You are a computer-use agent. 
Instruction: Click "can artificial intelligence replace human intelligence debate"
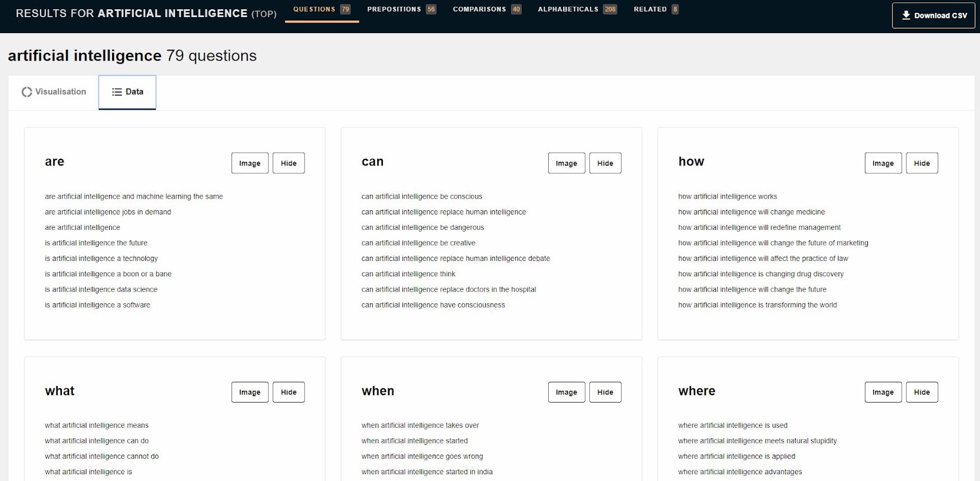click(456, 259)
